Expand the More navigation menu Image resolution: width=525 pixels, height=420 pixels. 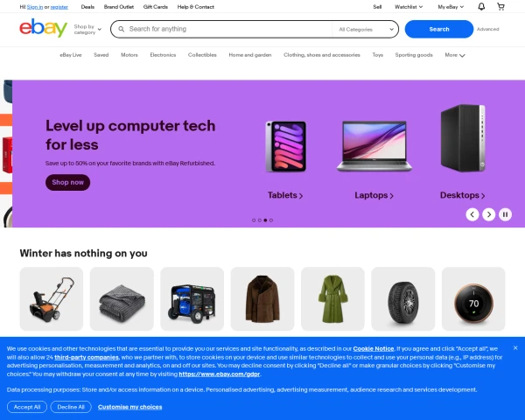455,55
